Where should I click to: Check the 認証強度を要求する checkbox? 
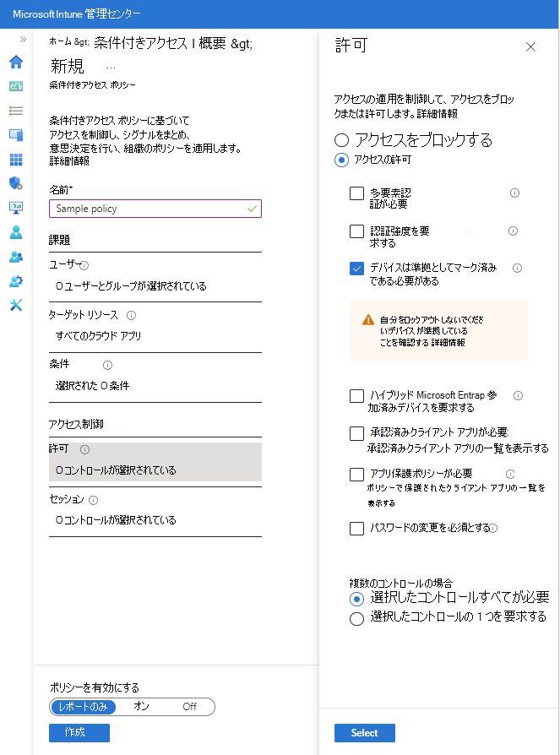[356, 231]
